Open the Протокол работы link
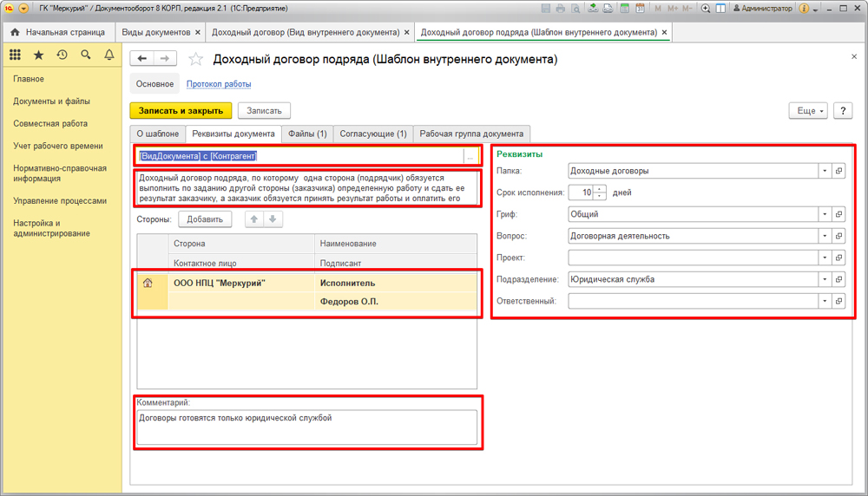Viewport: 868px width, 496px height. 219,84
